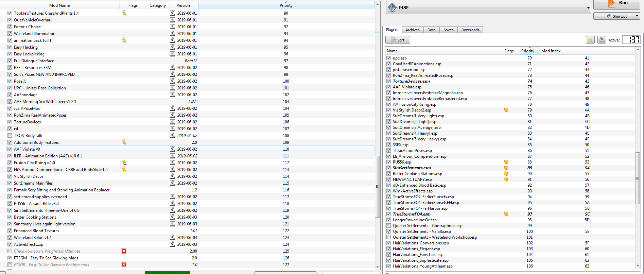Image resolution: width=644 pixels, height=274 pixels.
Task: Click the version calendar icon for Sim Settlements Three-in-One
Action: click(x=172, y=210)
